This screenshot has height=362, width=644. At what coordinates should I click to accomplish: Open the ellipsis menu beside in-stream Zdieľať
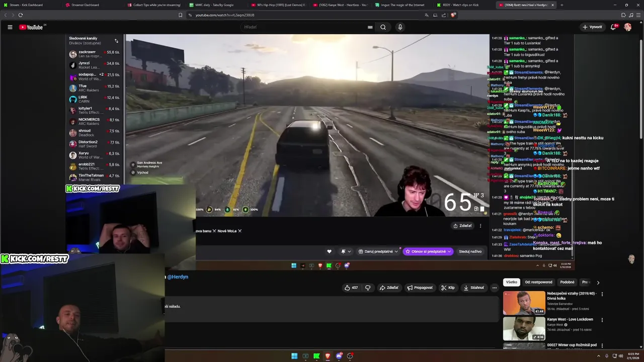(x=480, y=226)
